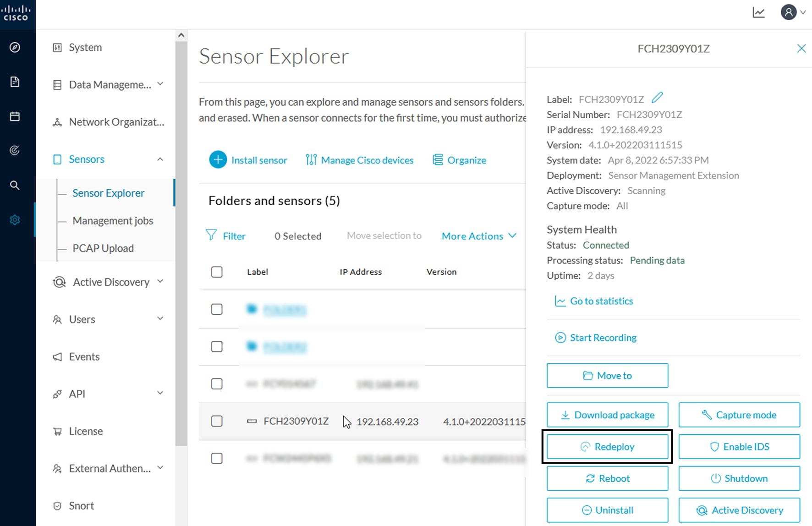812x526 pixels.
Task: Check the first folder row checkbox
Action: point(217,309)
